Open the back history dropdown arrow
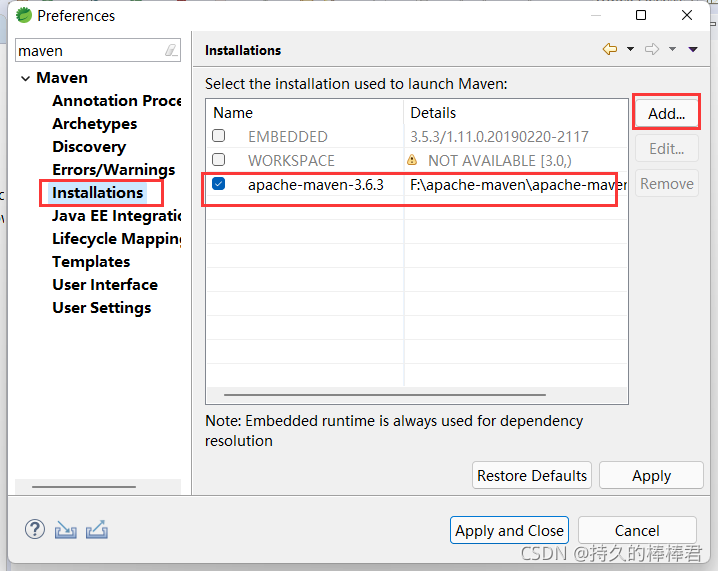This screenshot has height=571, width=718. (631, 49)
